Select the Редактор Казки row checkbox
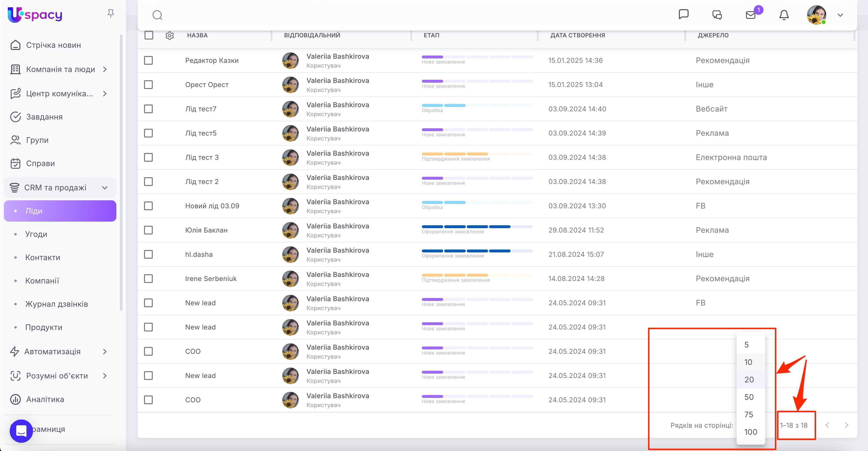Viewport: 868px width, 451px height. (x=148, y=60)
